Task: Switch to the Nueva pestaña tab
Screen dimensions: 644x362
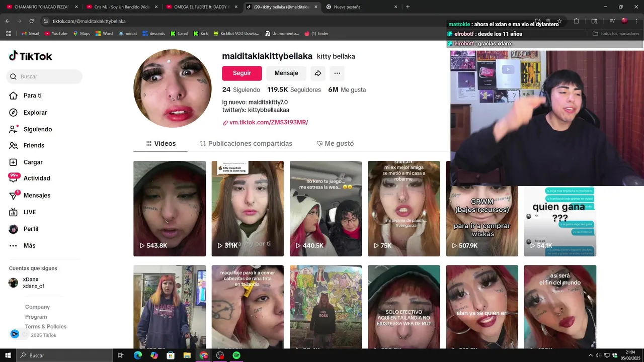Action: (x=362, y=7)
